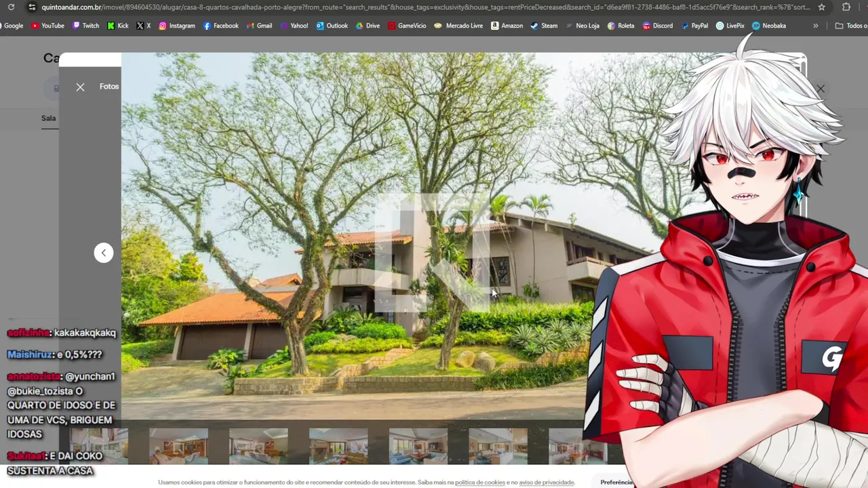Screen dimensions: 868x488
Task: Open the Outlook bookmark
Action: (x=332, y=26)
